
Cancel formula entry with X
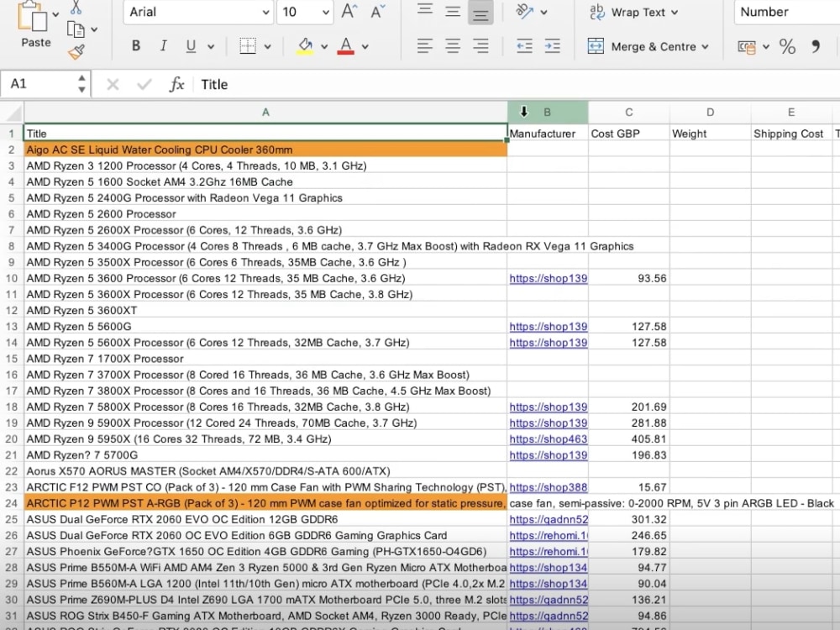tap(113, 84)
